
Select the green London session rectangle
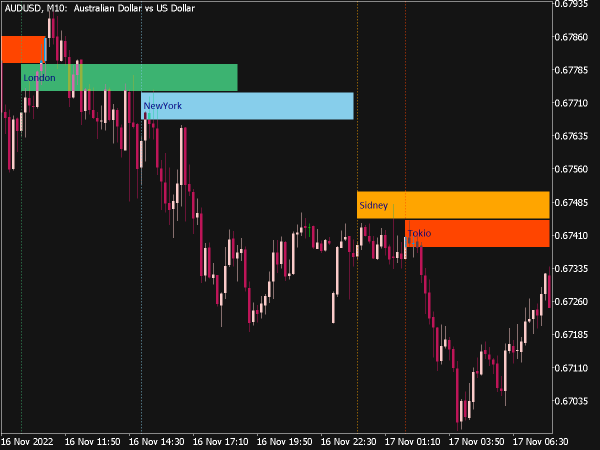coord(129,78)
